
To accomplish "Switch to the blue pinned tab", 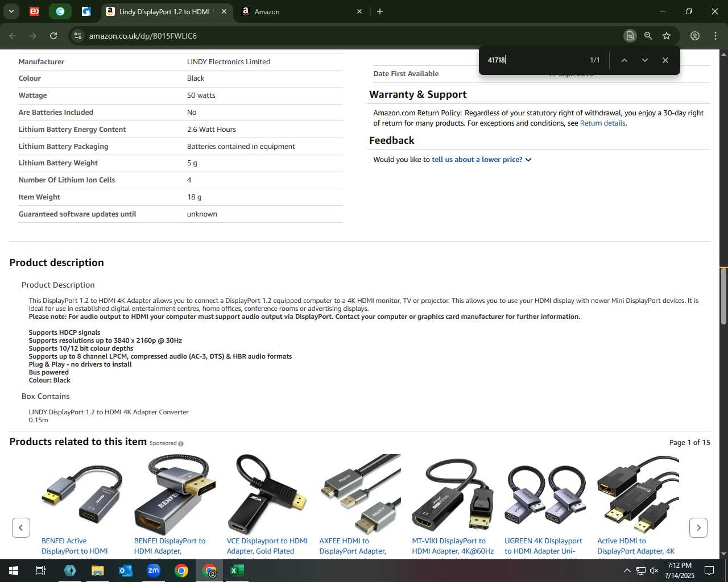I will [x=86, y=11].
